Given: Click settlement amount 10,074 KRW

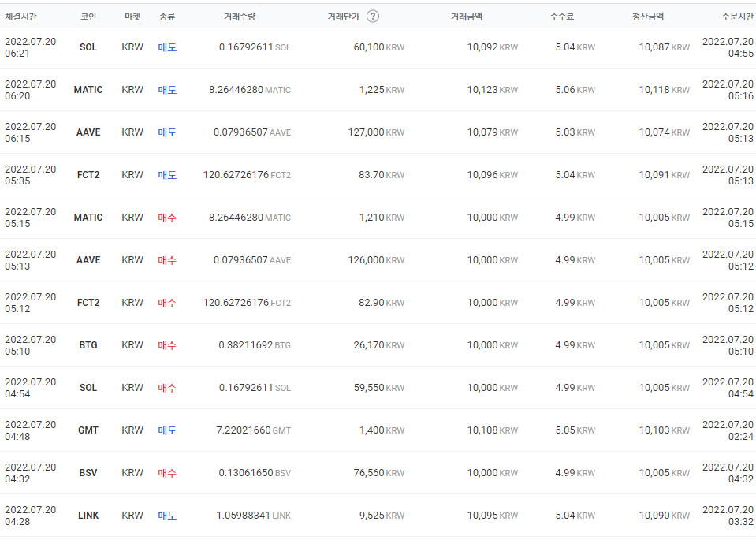Looking at the screenshot, I should pos(665,132).
